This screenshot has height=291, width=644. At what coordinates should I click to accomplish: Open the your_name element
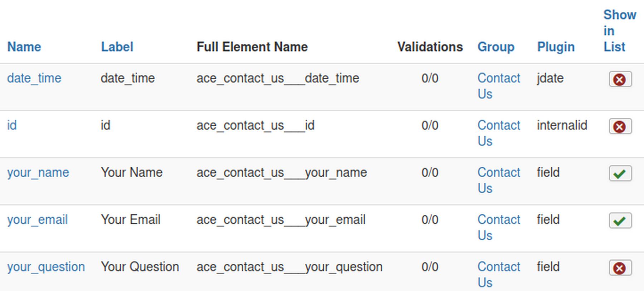tap(38, 173)
